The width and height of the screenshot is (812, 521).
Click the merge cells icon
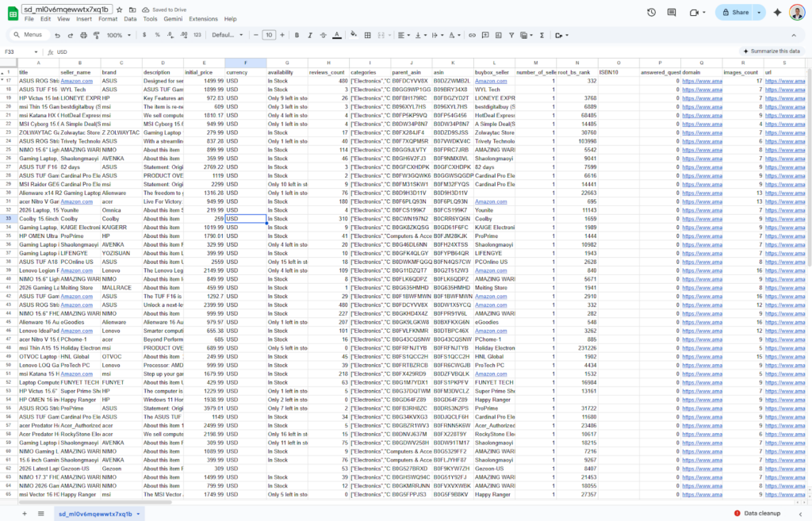point(381,35)
